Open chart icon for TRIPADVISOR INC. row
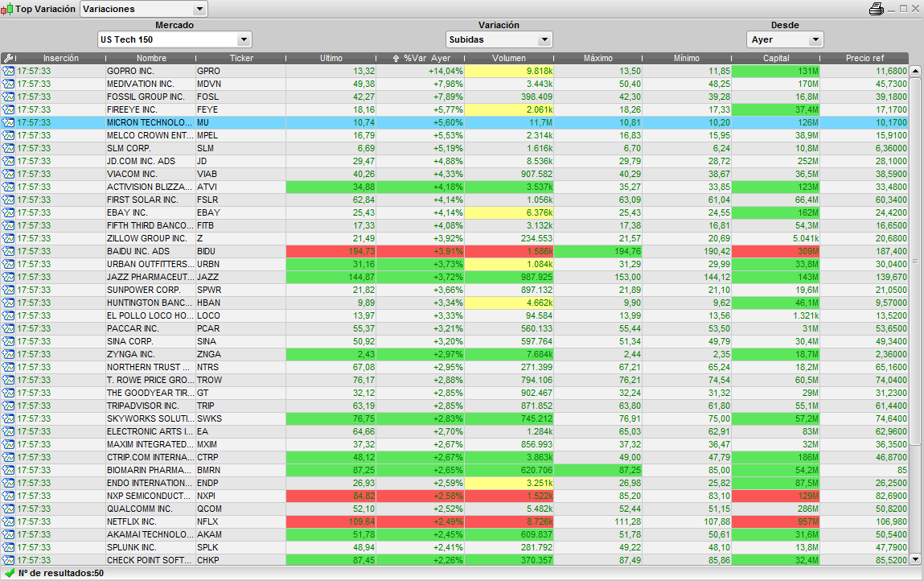Image resolution: width=924 pixels, height=581 pixels. 8,406
